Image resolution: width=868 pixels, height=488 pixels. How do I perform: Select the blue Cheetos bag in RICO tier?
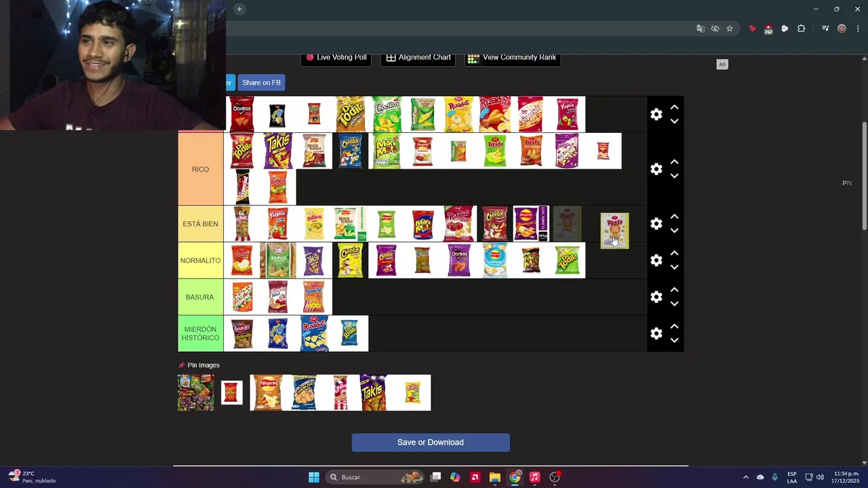click(350, 150)
